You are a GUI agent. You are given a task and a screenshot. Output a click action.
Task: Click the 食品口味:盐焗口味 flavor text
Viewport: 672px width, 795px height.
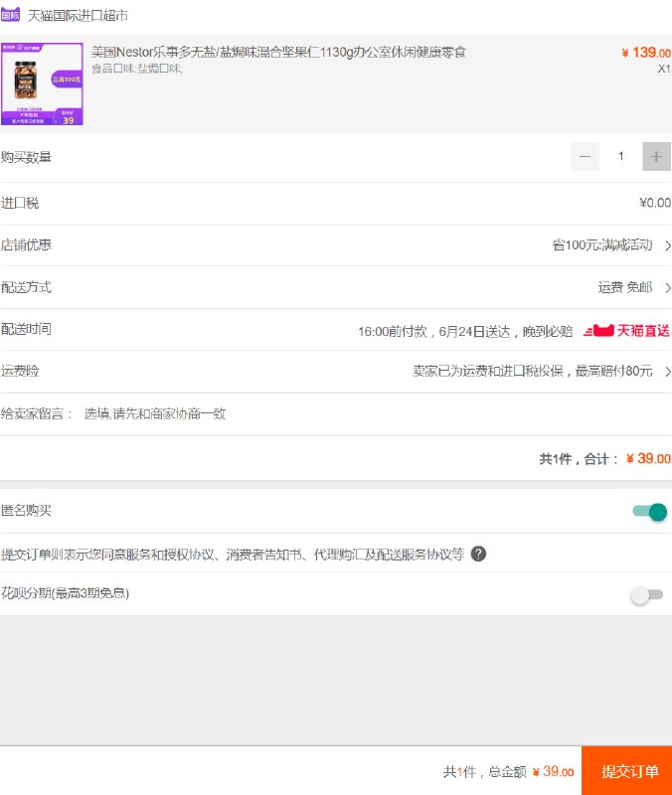click(137, 69)
